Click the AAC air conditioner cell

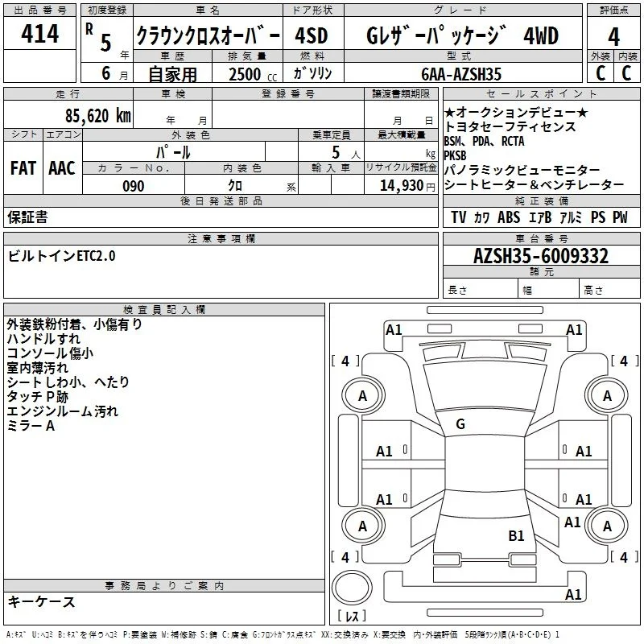63,168
